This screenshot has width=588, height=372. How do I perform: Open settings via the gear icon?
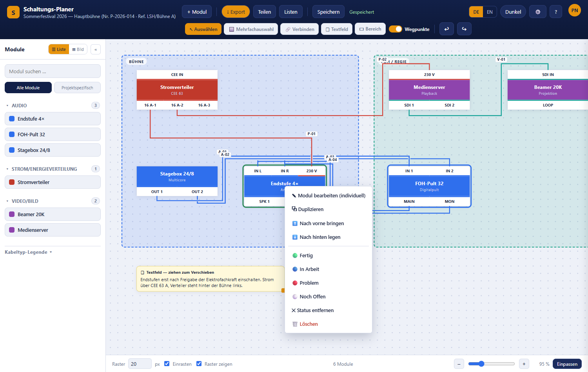[538, 12]
